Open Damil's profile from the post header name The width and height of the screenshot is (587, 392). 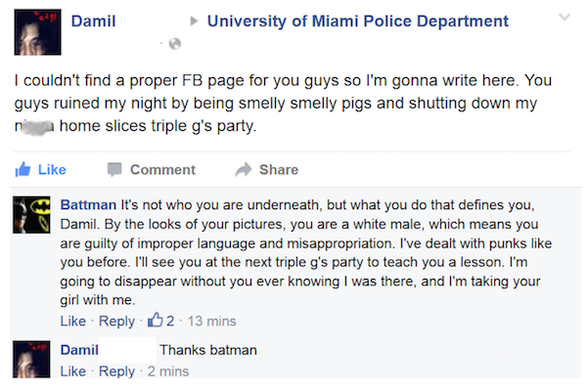[x=93, y=22]
